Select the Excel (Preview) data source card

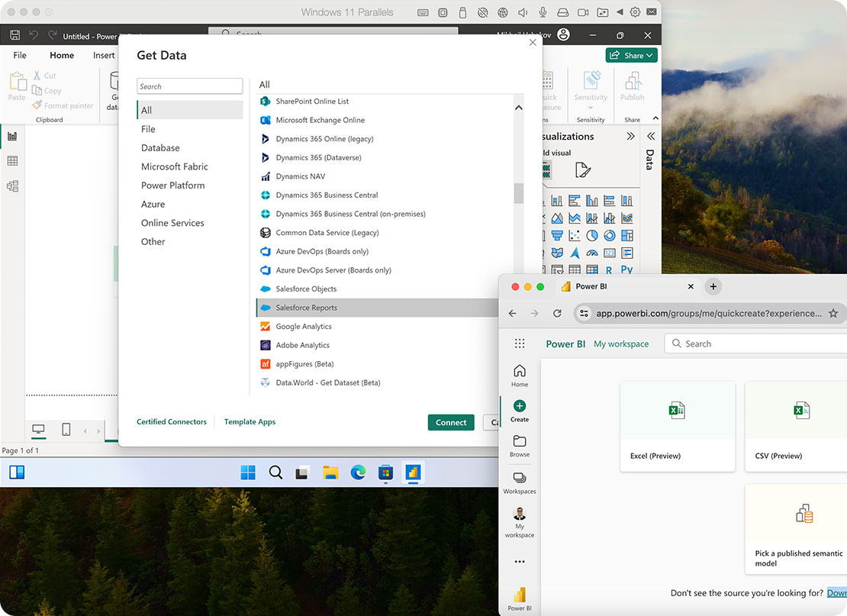point(677,426)
